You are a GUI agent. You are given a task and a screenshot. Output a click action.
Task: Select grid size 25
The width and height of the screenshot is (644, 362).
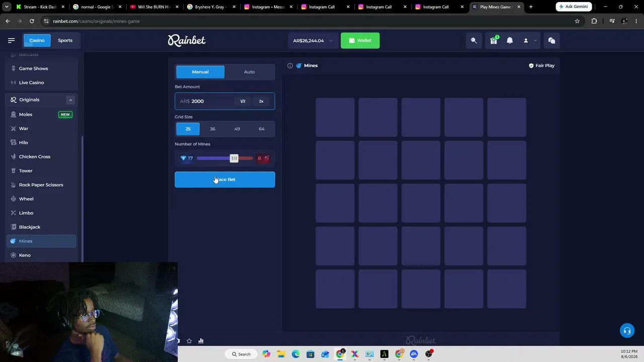tap(188, 129)
